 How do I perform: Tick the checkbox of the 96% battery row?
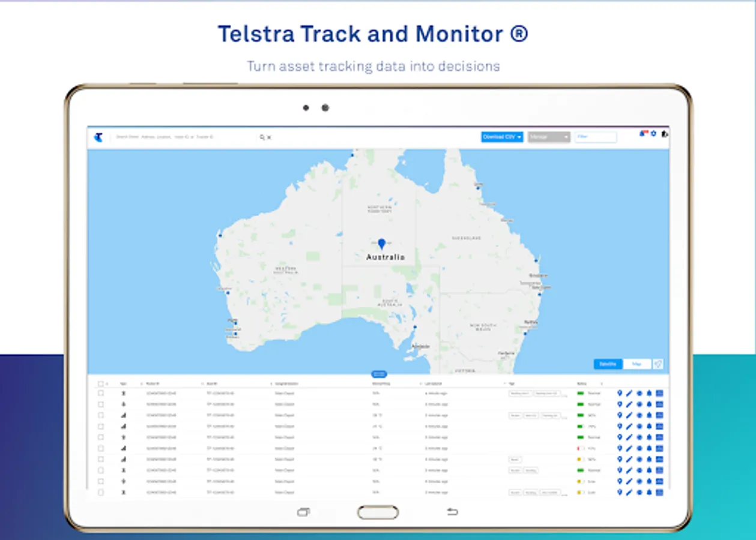(x=101, y=415)
